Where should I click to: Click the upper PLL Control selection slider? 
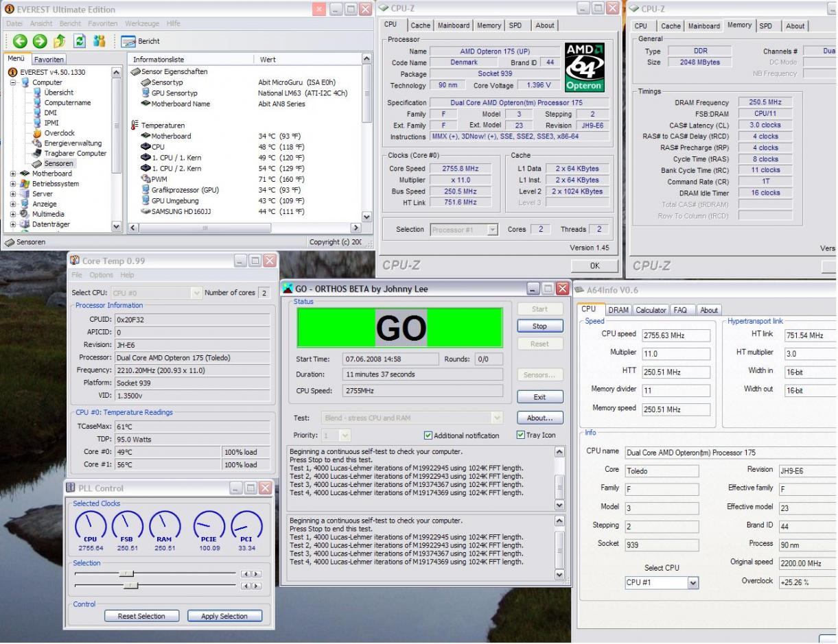coord(126,573)
